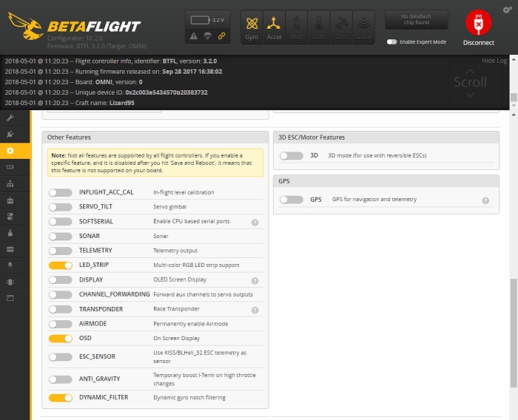518x420 pixels.
Task: Click the Betaflight logo
Action: tap(74, 26)
